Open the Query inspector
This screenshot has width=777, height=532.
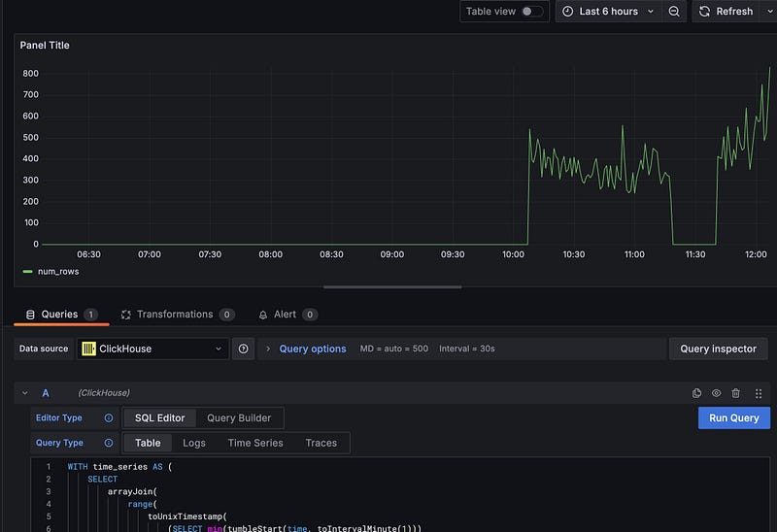coord(718,349)
